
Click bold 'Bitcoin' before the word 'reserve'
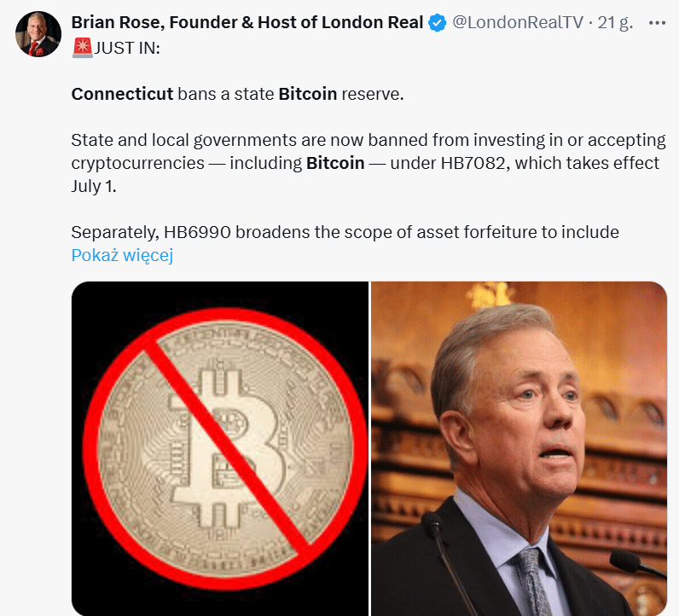point(308,94)
